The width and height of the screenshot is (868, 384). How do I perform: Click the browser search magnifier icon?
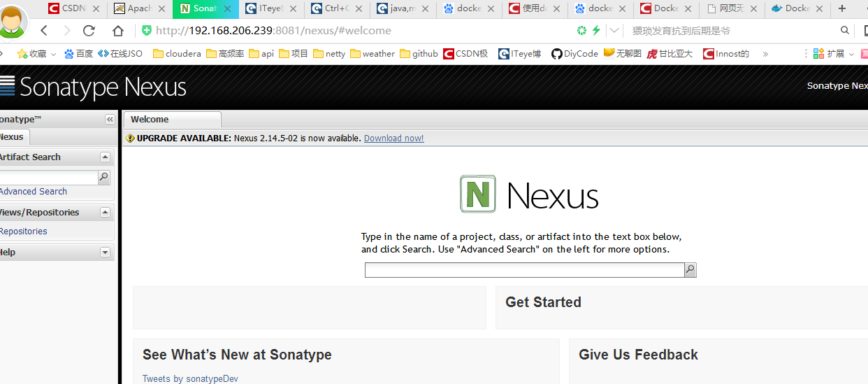pos(845,31)
